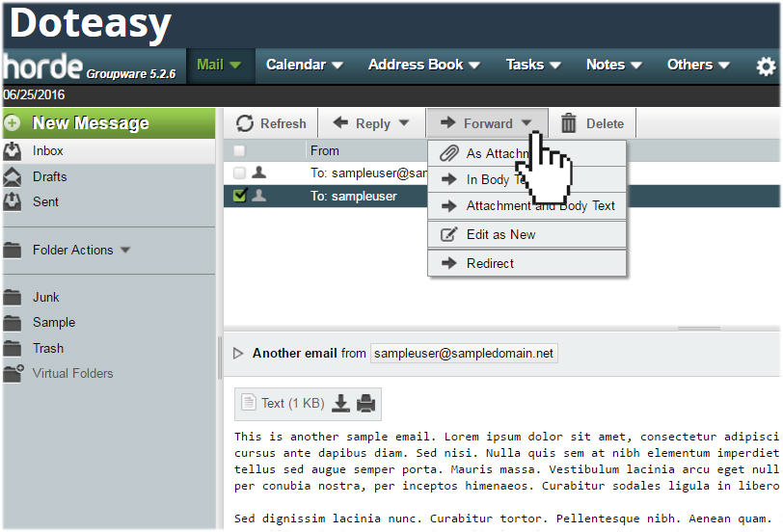The height and width of the screenshot is (532, 783).
Task: Click the Text attachment document icon
Action: [249, 402]
